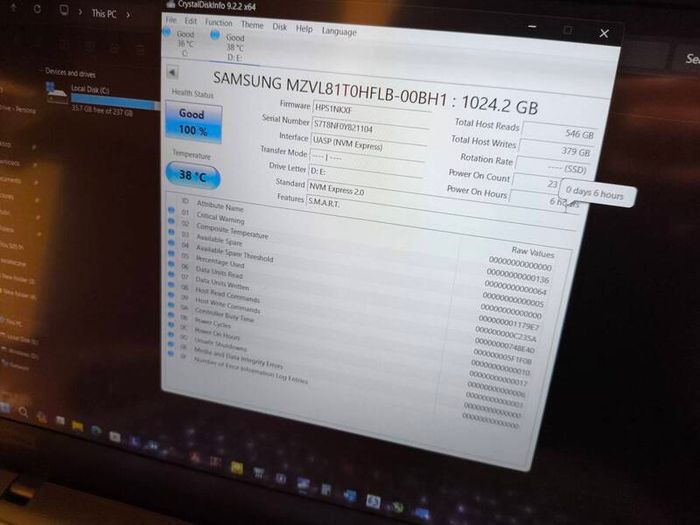Image resolution: width=700 pixels, height=525 pixels.
Task: Select the Host Write Commands row text
Action: coord(228,305)
